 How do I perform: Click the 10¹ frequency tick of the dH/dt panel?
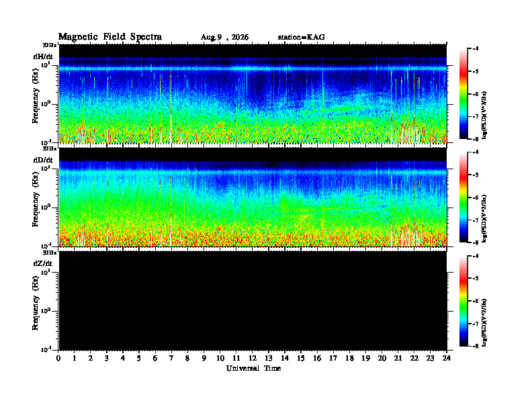[46, 64]
